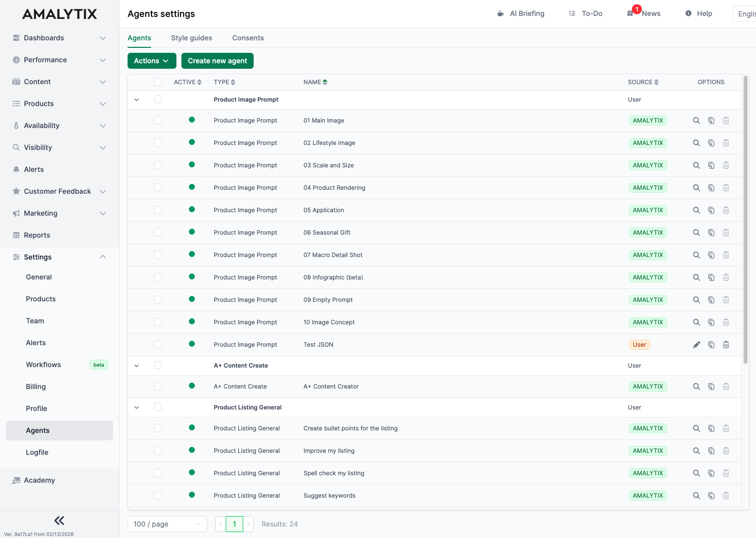Open the Consents tab
The height and width of the screenshot is (538, 756).
click(248, 38)
